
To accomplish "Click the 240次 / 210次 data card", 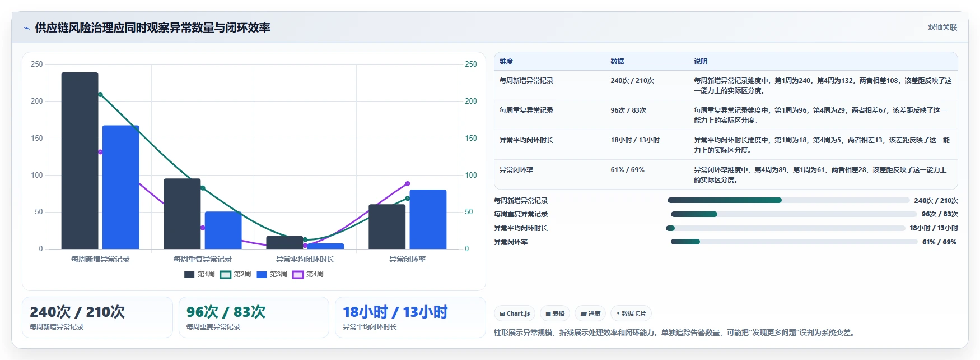I will coord(97,317).
